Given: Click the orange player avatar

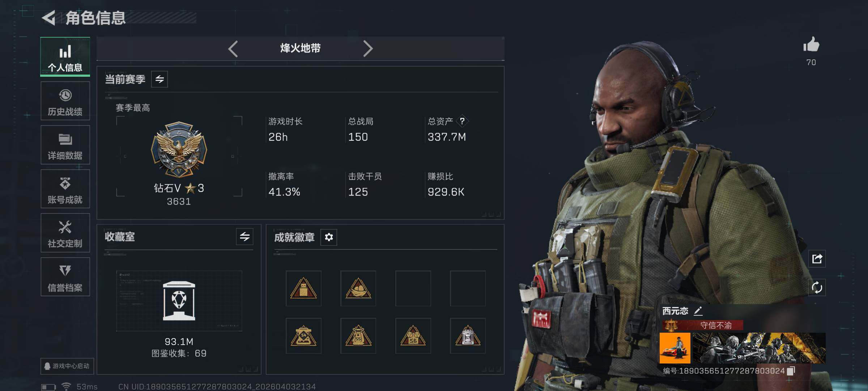Looking at the screenshot, I should tap(675, 348).
